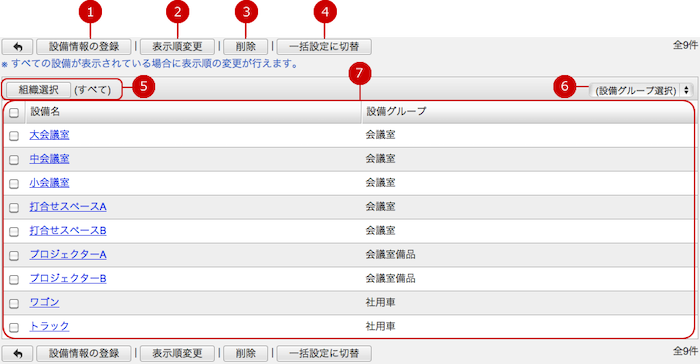Click 社用車 cell in トラック row
Viewport: 700px width, 364px height.
(380, 326)
